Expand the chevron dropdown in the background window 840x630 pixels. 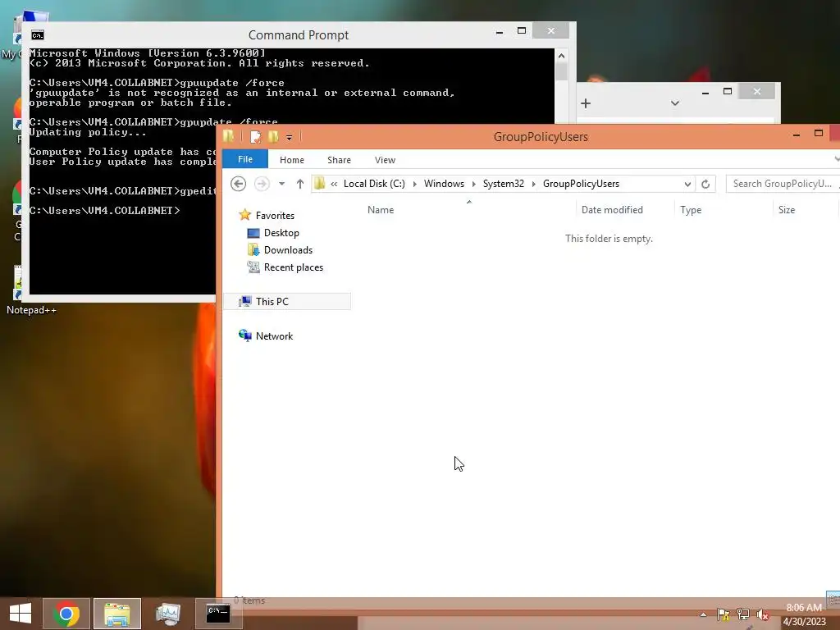coord(675,103)
